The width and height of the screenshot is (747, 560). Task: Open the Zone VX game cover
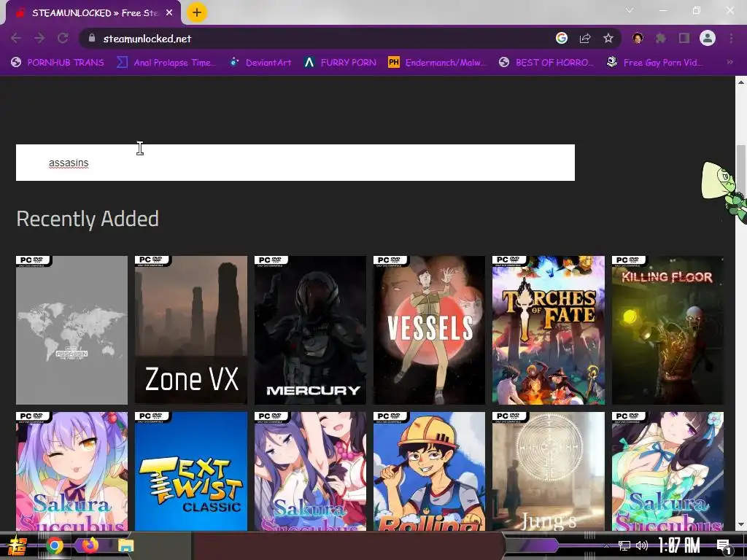pos(191,330)
